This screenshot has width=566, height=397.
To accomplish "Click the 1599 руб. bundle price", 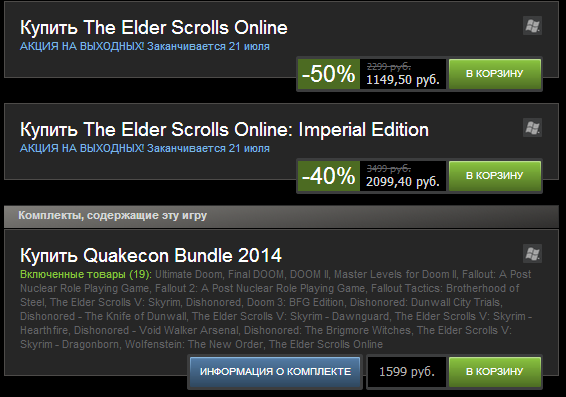I will [x=407, y=372].
